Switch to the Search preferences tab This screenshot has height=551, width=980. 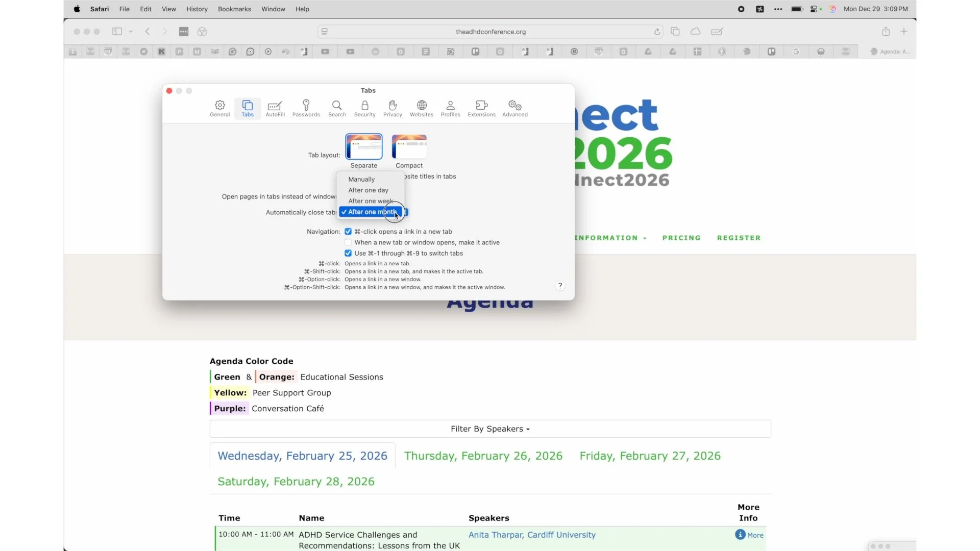tap(336, 108)
